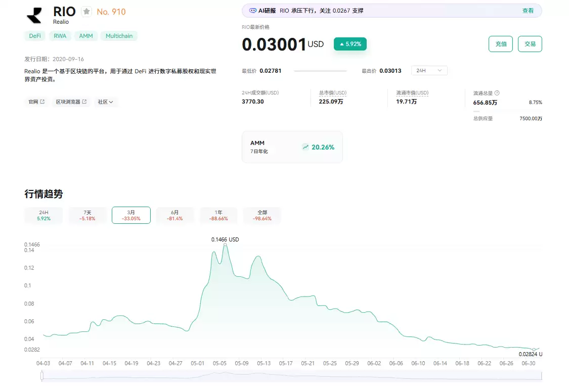Click the 06-30 date axis label
569x392 pixels.
[x=529, y=363]
